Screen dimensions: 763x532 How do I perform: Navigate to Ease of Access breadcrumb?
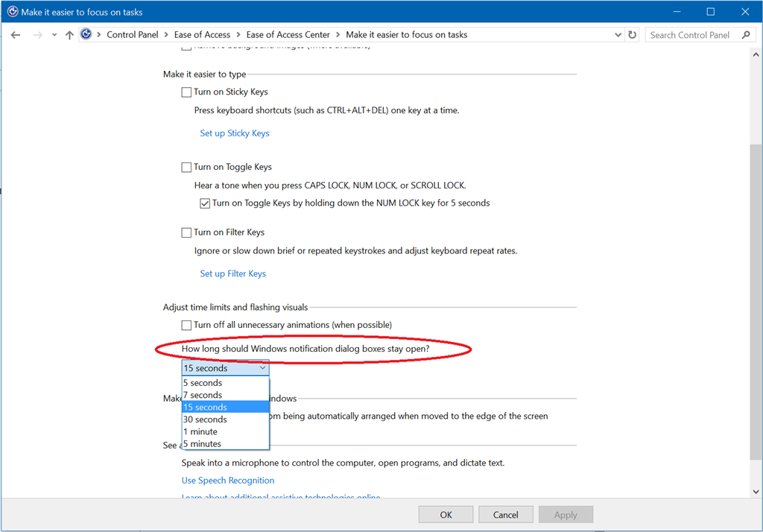(x=202, y=34)
